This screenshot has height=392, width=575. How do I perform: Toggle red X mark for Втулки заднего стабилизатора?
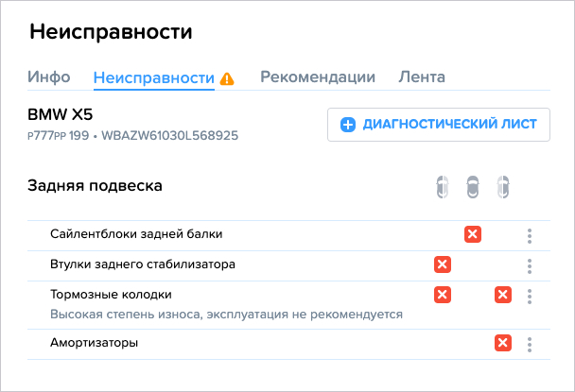pyautogui.click(x=443, y=264)
